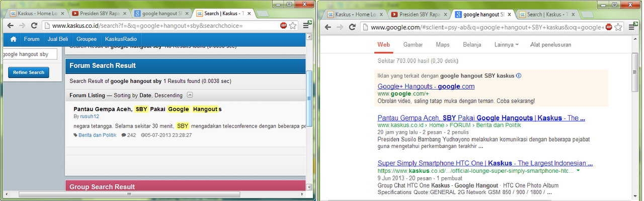The width and height of the screenshot is (644, 201).
Task: Open the Kaskus home icon in blue navbar
Action: click(14, 39)
